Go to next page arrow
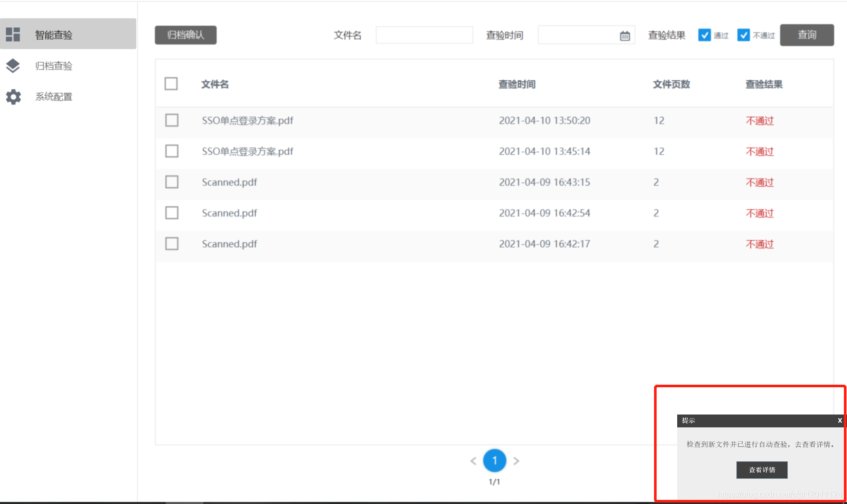 click(516, 461)
